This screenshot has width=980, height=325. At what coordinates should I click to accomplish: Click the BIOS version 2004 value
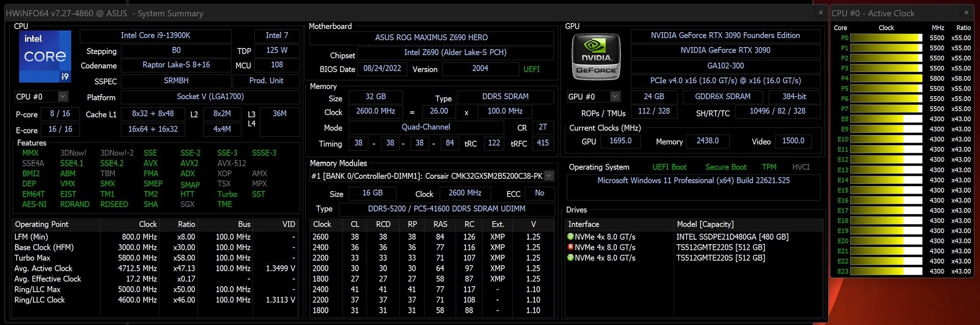pos(480,68)
